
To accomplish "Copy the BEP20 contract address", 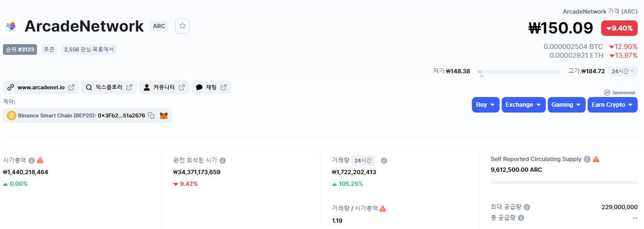I will click(151, 115).
